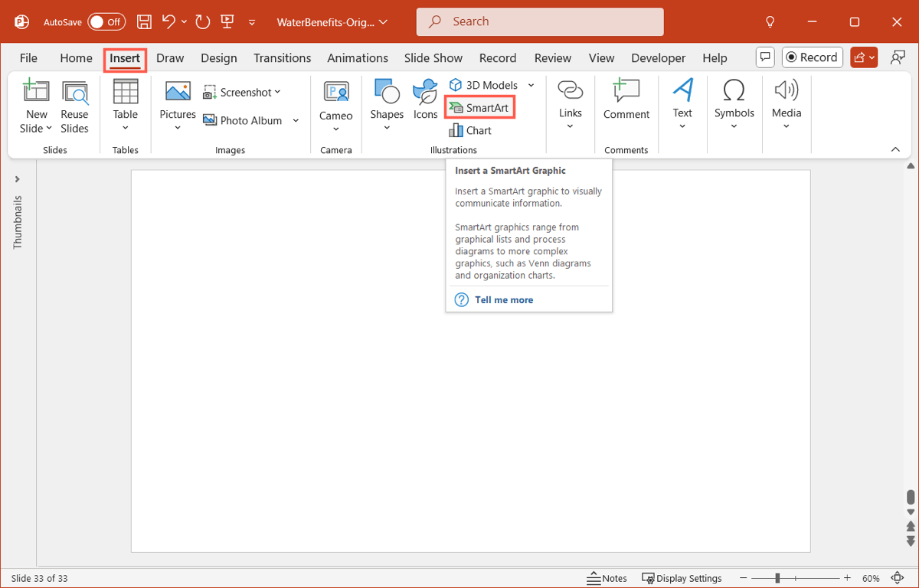This screenshot has width=919, height=588.
Task: Go to the Review tab
Action: tap(553, 57)
